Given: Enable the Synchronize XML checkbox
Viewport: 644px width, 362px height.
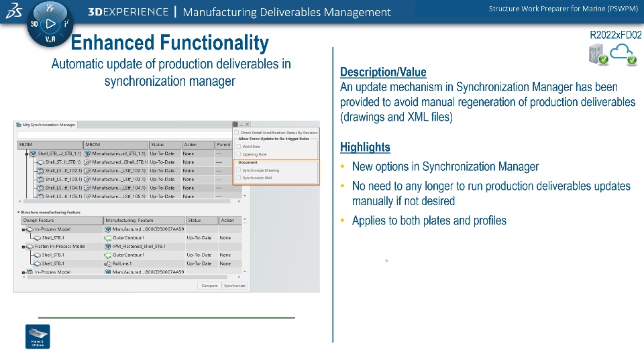Looking at the screenshot, I should click(x=238, y=178).
